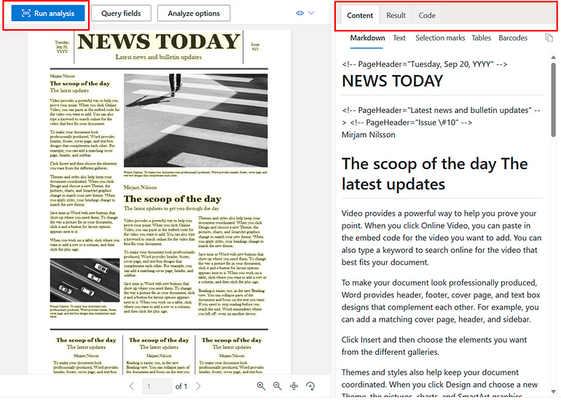This screenshot has width=561, height=400.
Task: Open the Tables sub-tab
Action: [481, 38]
